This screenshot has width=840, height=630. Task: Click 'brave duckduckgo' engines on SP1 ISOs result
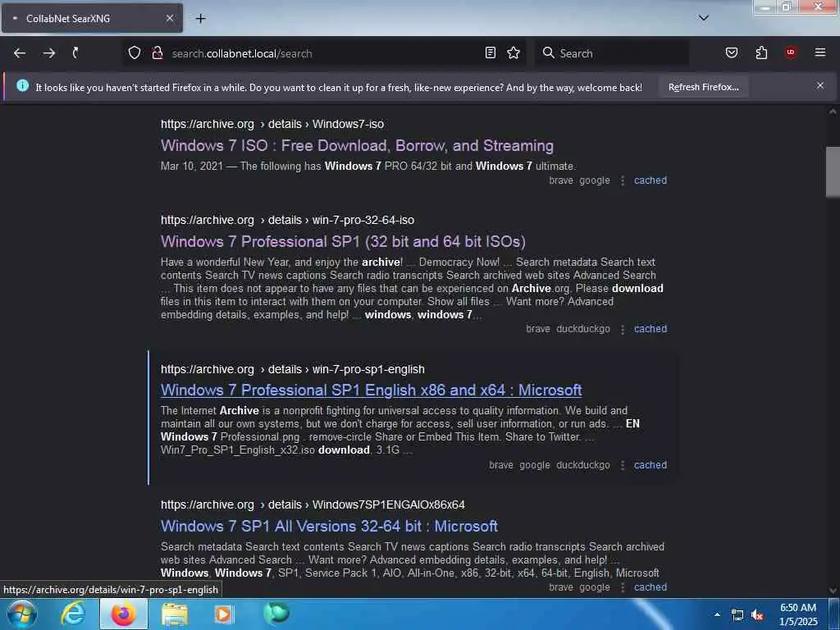click(x=568, y=329)
